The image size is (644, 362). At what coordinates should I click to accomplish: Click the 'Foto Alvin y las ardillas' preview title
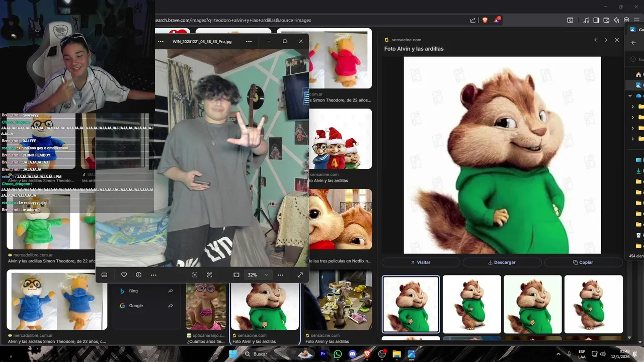point(414,49)
